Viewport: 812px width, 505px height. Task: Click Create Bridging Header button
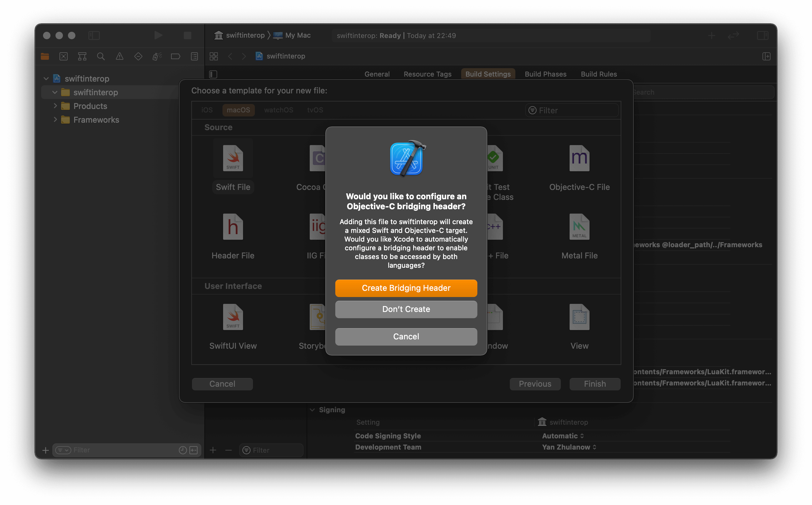[x=406, y=288]
